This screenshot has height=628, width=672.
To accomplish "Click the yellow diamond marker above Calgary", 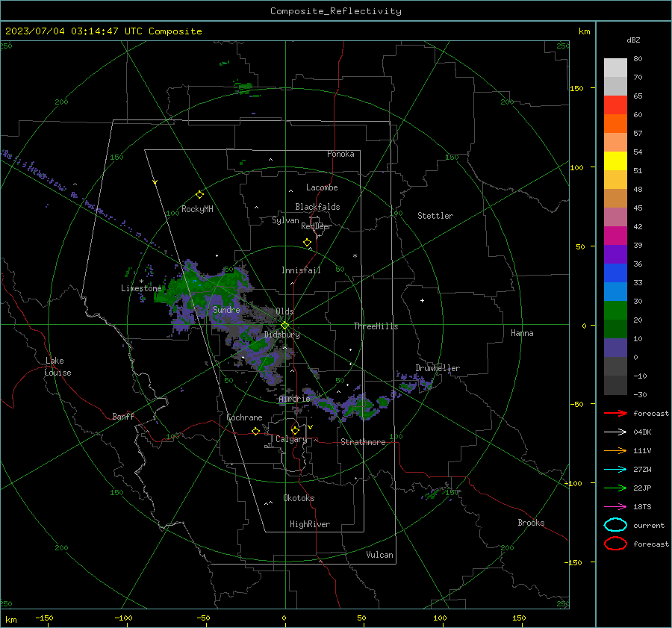I will tap(295, 430).
